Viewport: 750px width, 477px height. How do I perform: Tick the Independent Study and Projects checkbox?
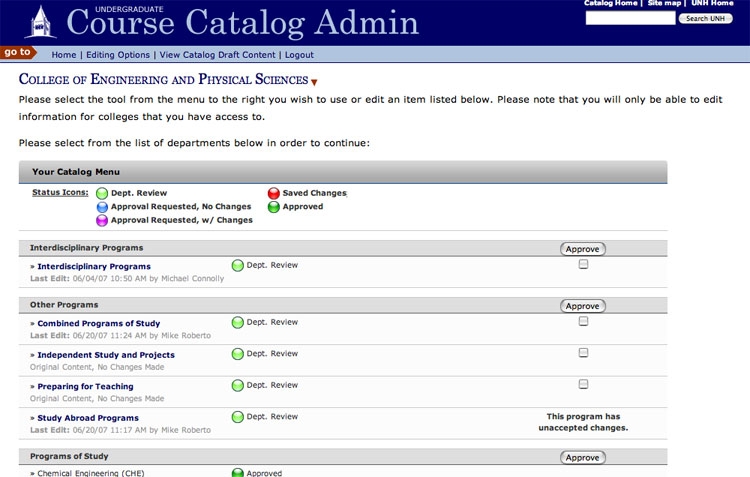(x=583, y=353)
